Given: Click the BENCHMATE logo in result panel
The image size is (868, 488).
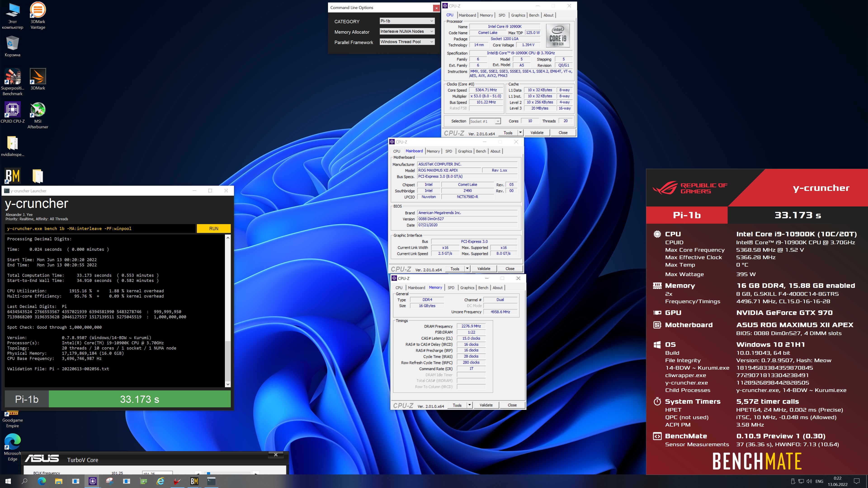Looking at the screenshot, I should (x=757, y=461).
